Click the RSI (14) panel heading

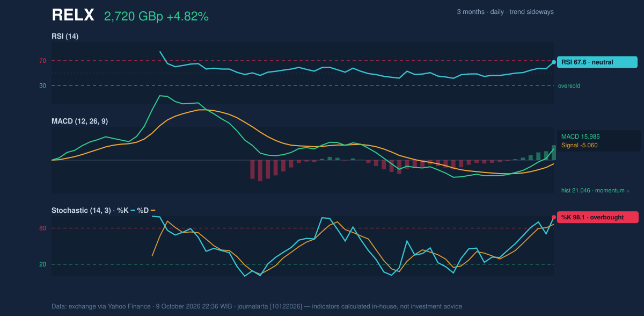tap(65, 37)
